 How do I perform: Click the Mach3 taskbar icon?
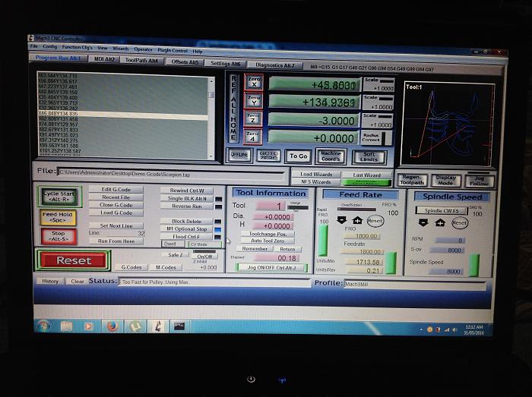(157, 326)
